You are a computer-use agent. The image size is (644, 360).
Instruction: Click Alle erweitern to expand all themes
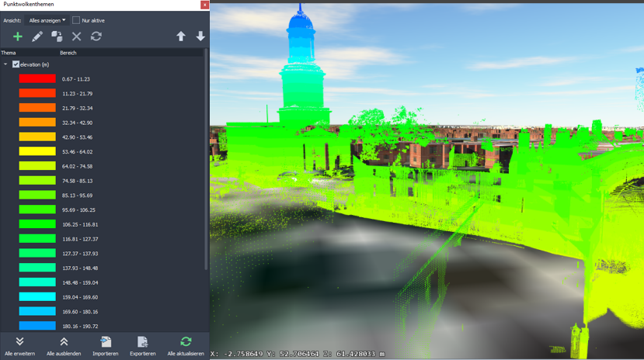19,346
